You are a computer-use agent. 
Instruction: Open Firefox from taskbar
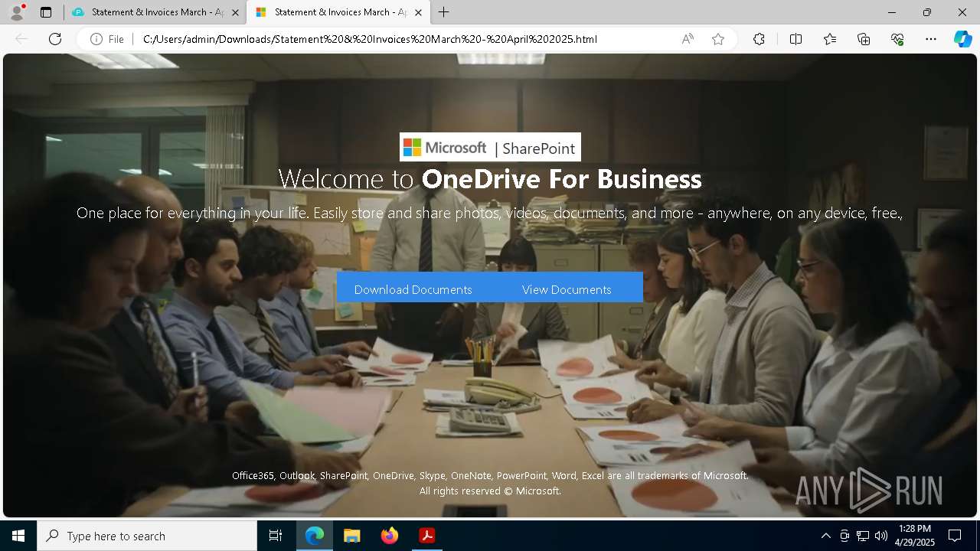click(x=390, y=536)
